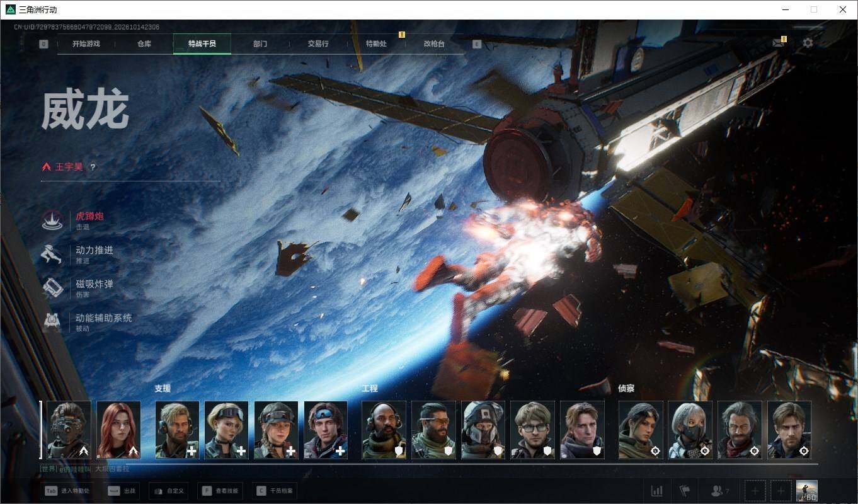Select the gray-haired masked recon operator
The image size is (858, 504).
click(690, 430)
